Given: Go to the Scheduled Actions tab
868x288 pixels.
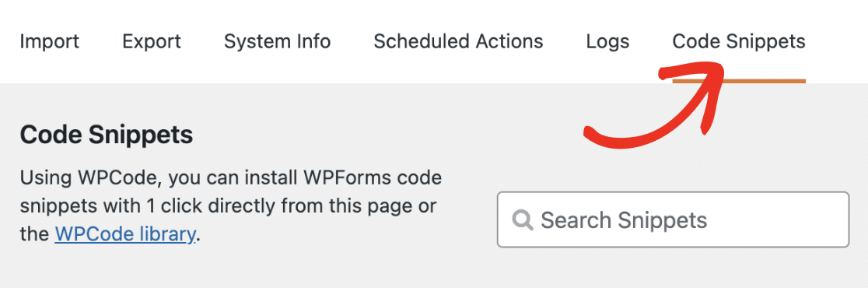Looking at the screenshot, I should coord(458,41).
